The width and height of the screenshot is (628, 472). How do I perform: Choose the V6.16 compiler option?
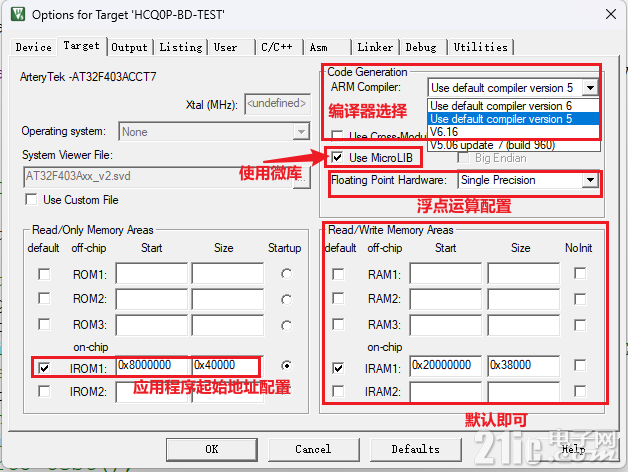click(x=513, y=132)
